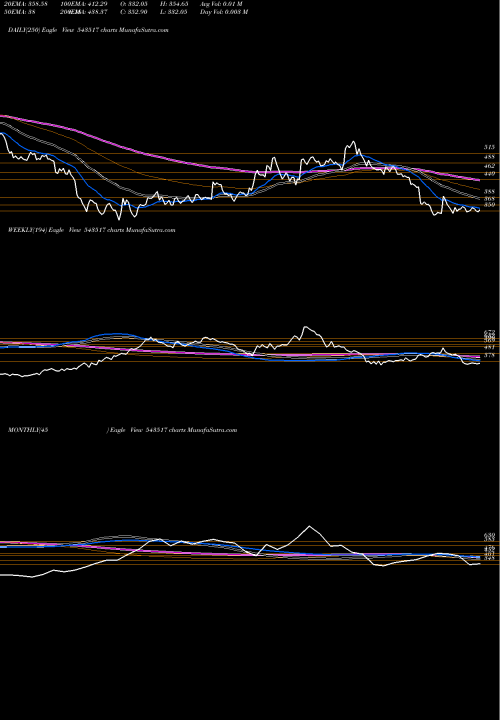Click the 488 price label on daily chart

[x=489, y=157]
